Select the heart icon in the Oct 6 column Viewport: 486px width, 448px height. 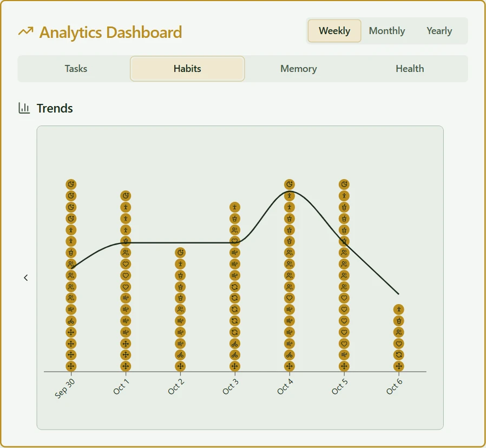[398, 344]
